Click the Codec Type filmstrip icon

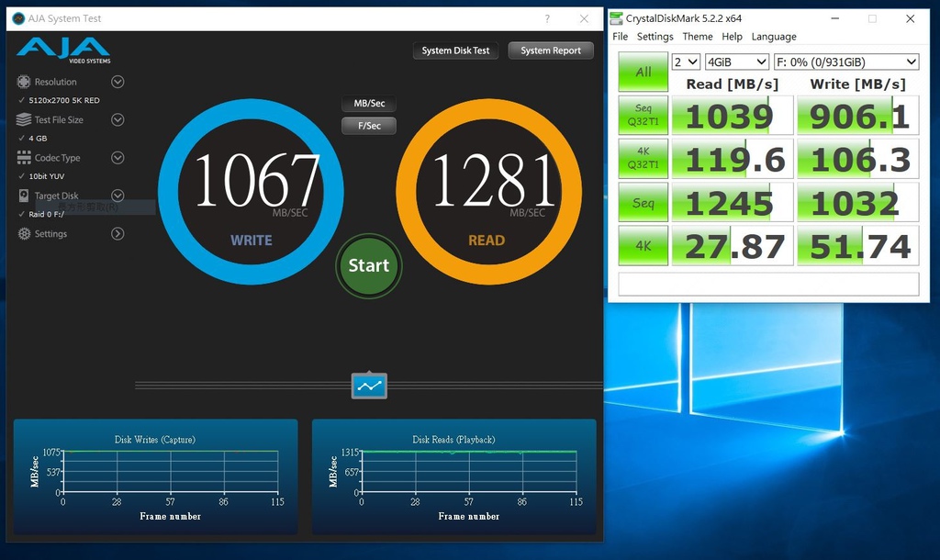23,158
